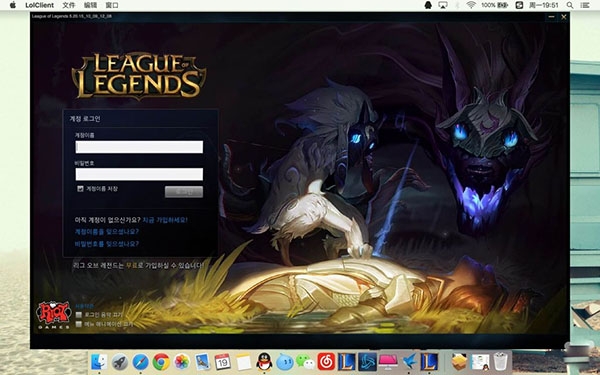600x375 pixels.
Task: Open Notes app in the Dock
Action: pyautogui.click(x=243, y=362)
